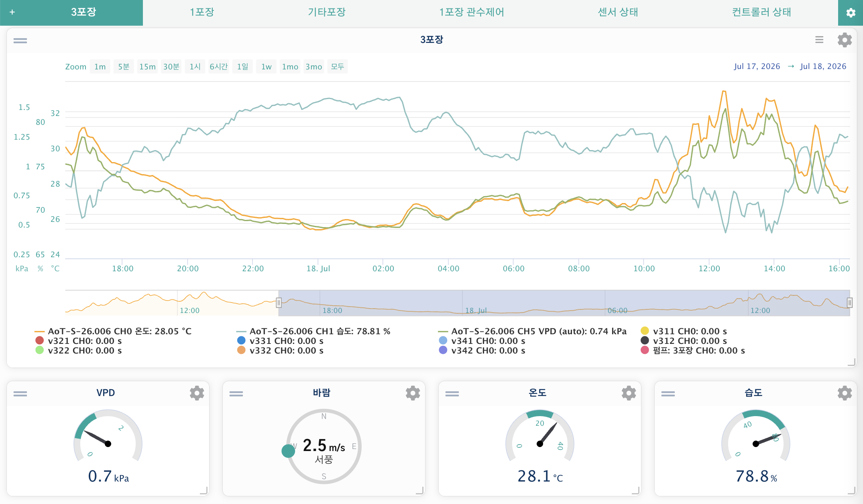Image resolution: width=863 pixels, height=504 pixels.
Task: Set zoom range to 1m
Action: 100,67
